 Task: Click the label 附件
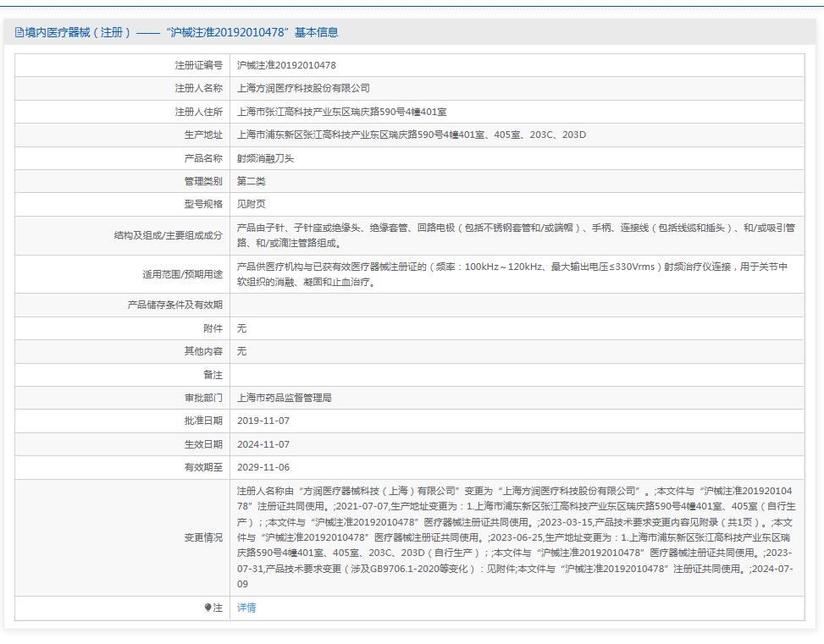(213, 328)
